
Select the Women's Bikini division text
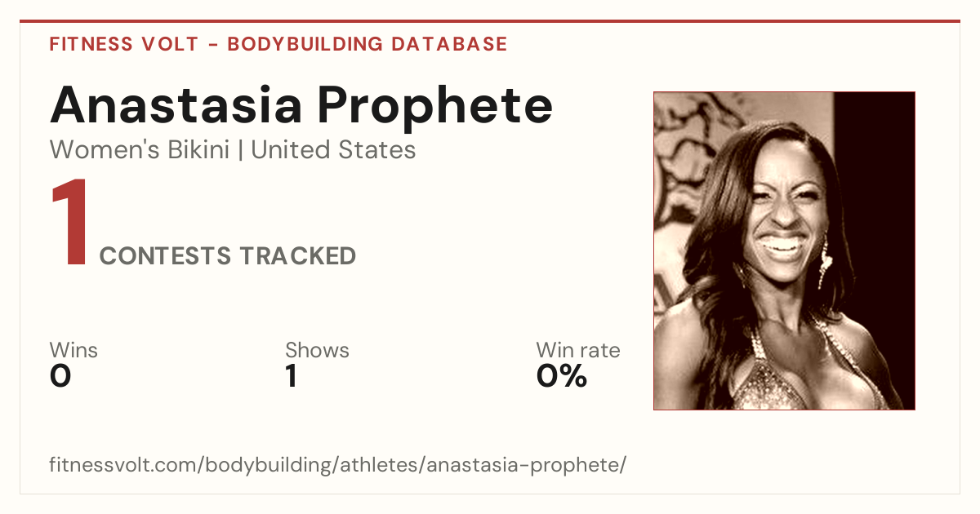[140, 150]
